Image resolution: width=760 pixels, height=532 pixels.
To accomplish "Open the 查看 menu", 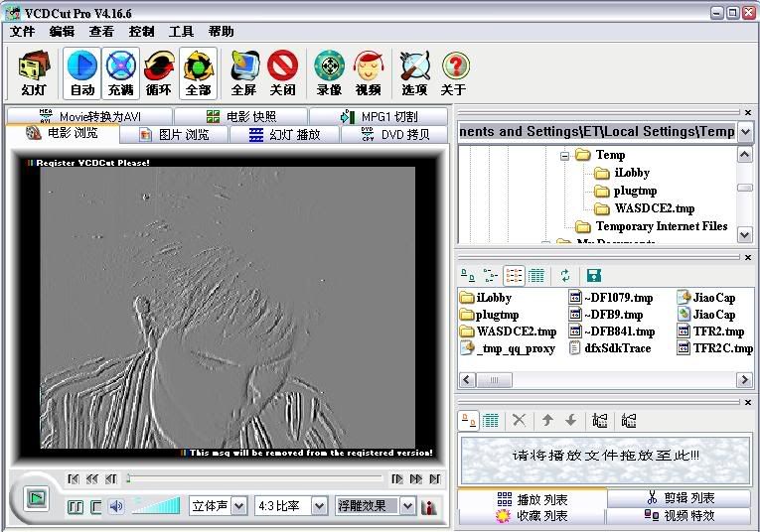I will point(101,32).
